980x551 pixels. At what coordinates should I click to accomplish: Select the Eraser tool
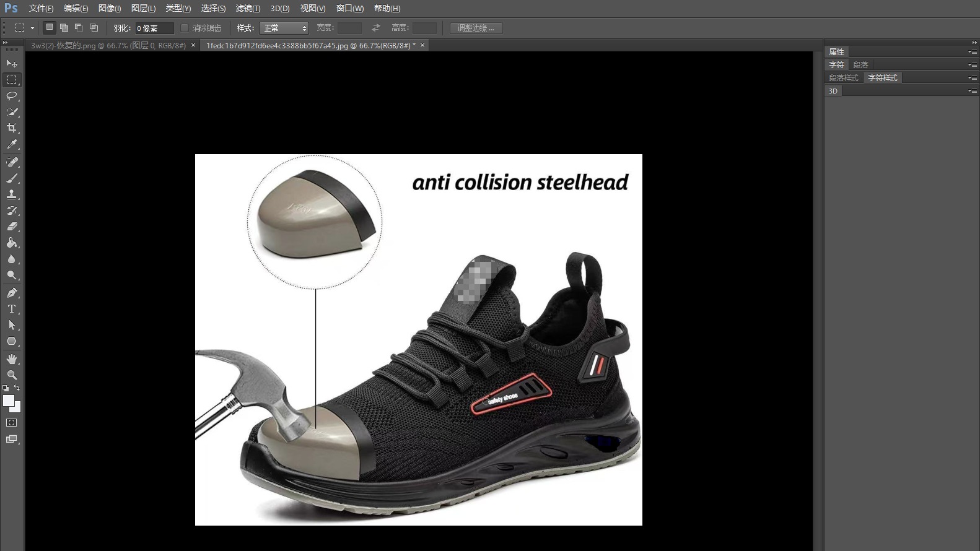(12, 227)
